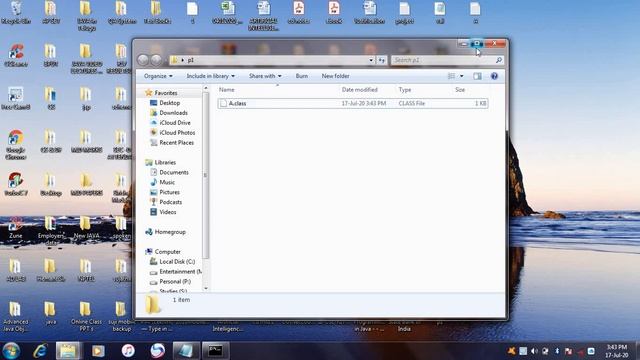
Task: Select Computer in navigation pane
Action: [x=167, y=251]
